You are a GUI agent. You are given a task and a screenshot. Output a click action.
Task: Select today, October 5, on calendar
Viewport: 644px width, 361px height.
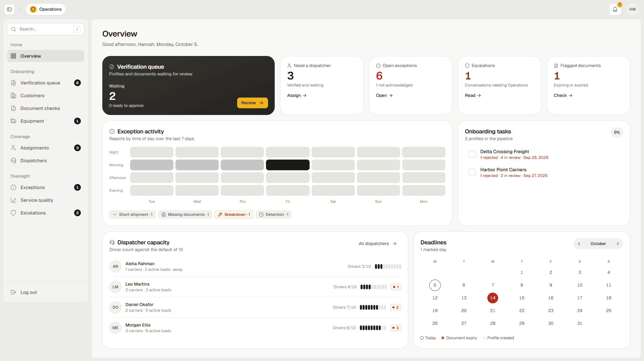[x=435, y=285]
